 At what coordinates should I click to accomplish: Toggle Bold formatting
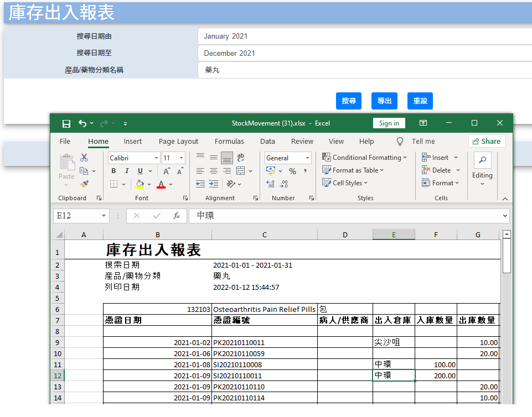(x=113, y=171)
